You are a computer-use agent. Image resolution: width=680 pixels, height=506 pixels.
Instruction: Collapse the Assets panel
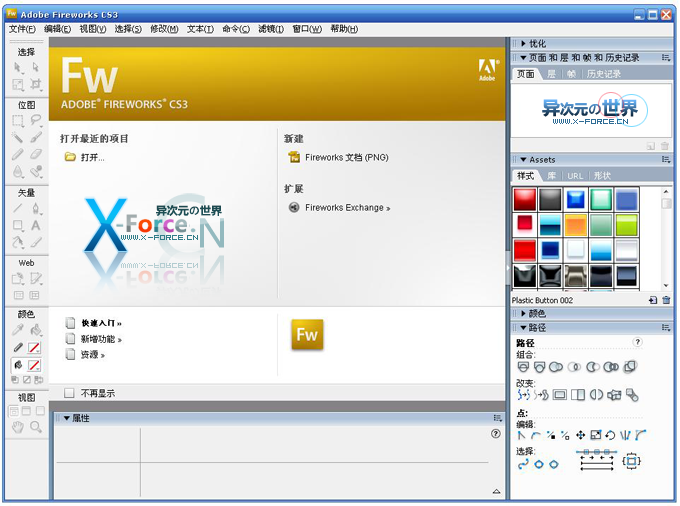(x=523, y=160)
